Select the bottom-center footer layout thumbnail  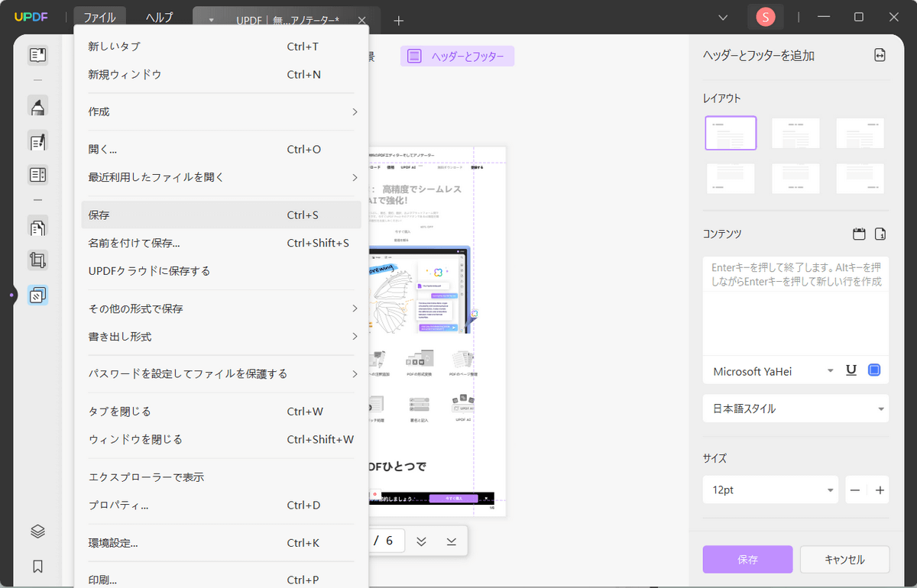click(x=795, y=178)
